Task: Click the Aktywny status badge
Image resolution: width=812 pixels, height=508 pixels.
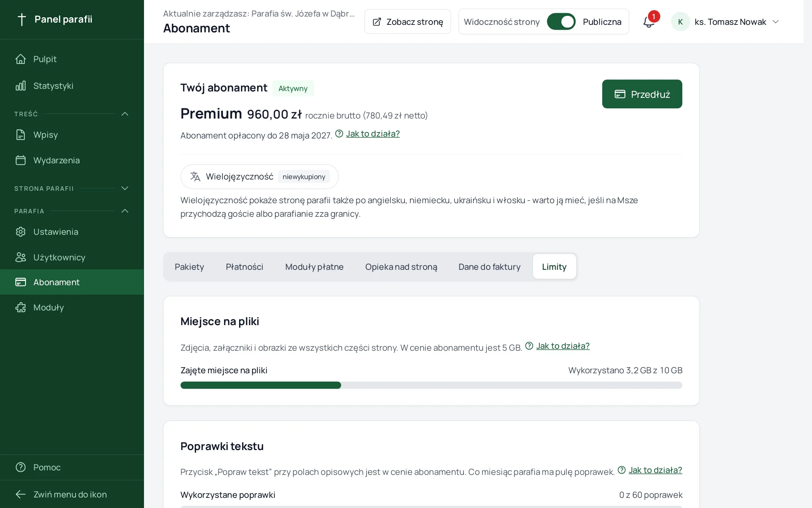Action: pyautogui.click(x=293, y=88)
